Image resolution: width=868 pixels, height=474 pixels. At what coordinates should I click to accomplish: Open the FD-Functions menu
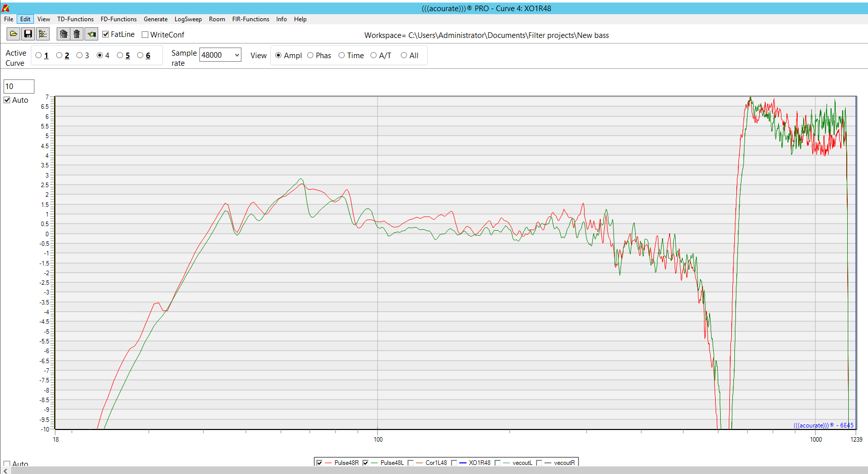(x=118, y=19)
